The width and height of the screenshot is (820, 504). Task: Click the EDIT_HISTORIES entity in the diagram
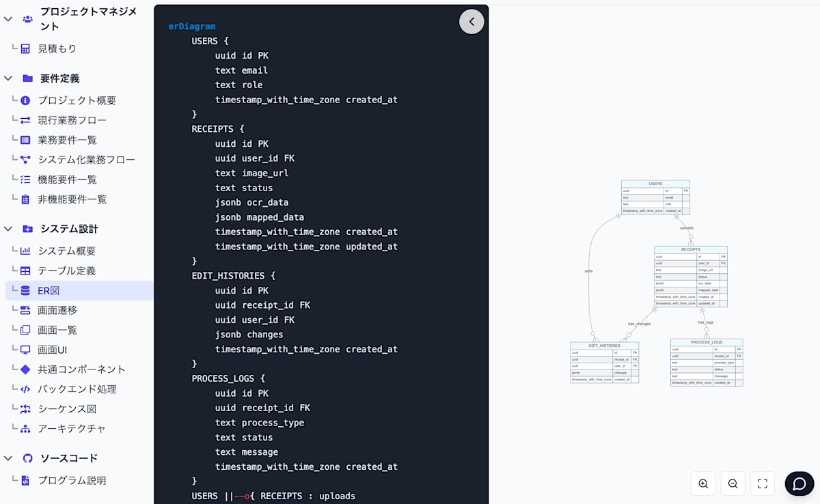[x=605, y=363]
